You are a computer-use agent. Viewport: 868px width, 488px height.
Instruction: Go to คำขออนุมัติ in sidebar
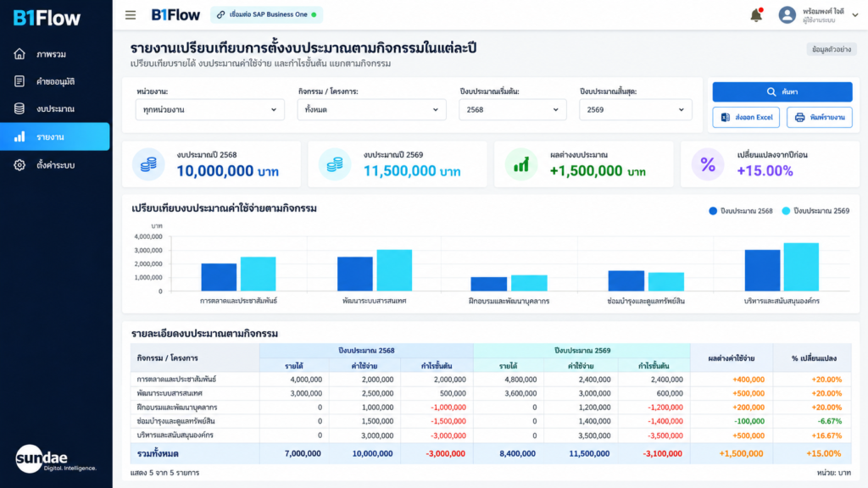tap(55, 81)
